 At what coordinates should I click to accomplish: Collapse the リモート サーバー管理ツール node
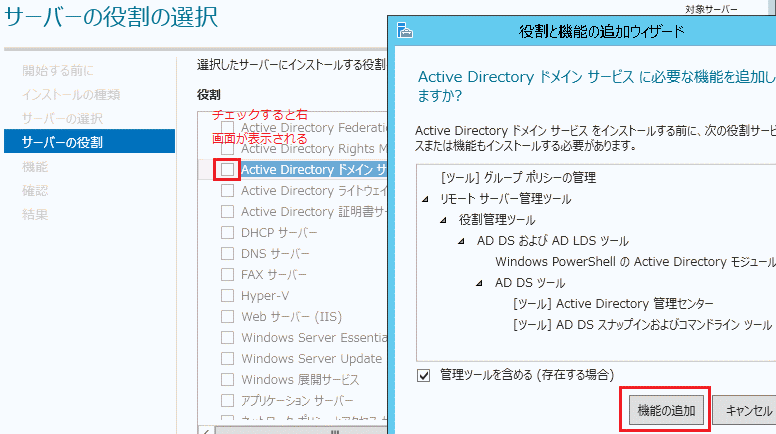[425, 199]
